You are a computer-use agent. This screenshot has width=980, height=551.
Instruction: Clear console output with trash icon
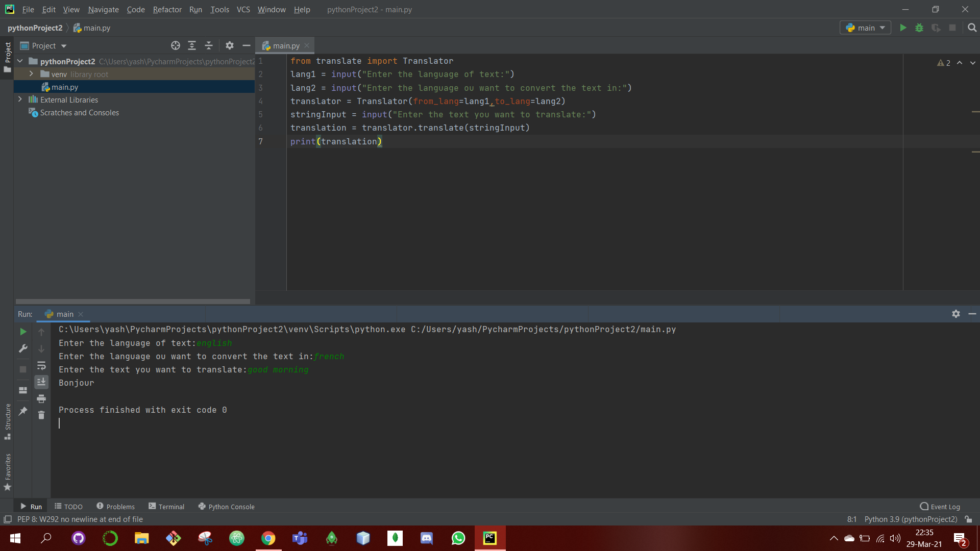point(41,415)
